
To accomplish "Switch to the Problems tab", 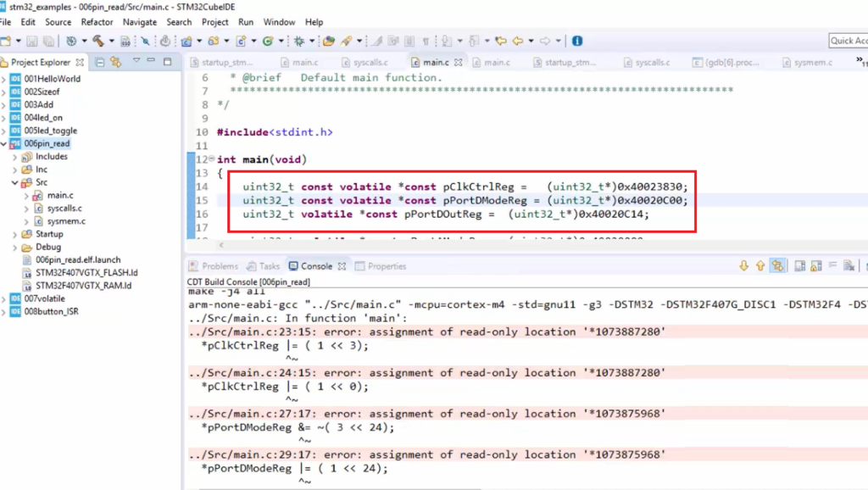I will coord(214,266).
